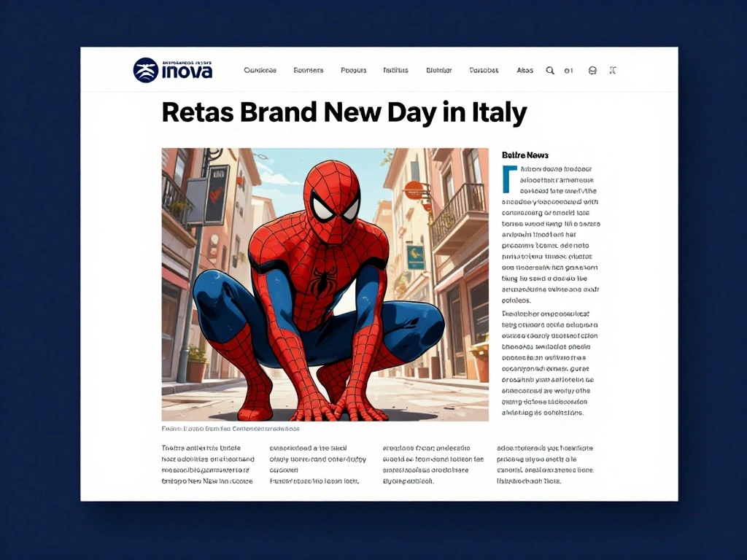This screenshot has height=560, width=747.
Task: Click the 'Bettre News' sidebar heading
Action: click(x=525, y=155)
